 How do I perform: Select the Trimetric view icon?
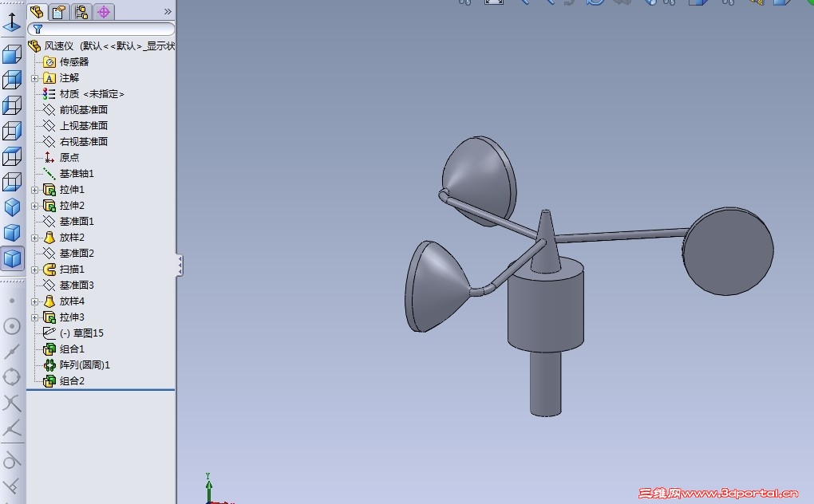12,233
